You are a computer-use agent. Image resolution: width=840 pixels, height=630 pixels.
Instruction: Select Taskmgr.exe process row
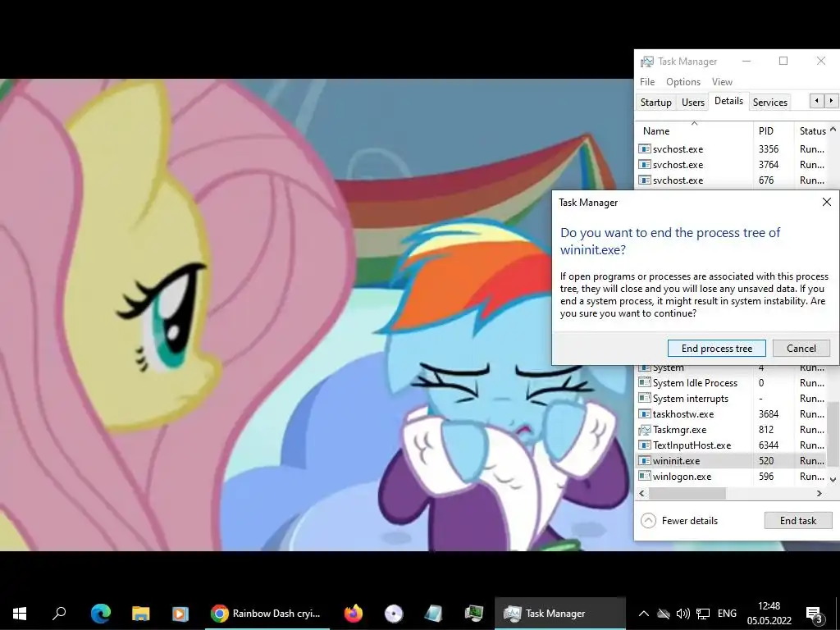pyautogui.click(x=732, y=429)
